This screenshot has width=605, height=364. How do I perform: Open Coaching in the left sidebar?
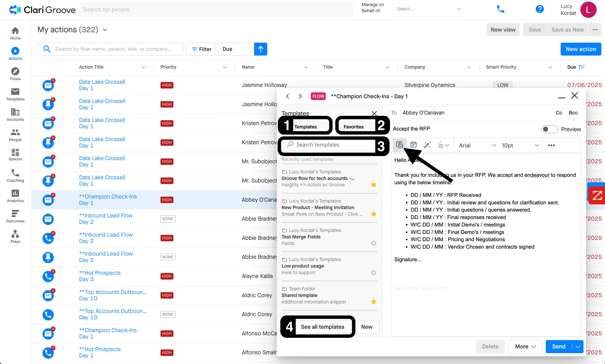(x=15, y=176)
